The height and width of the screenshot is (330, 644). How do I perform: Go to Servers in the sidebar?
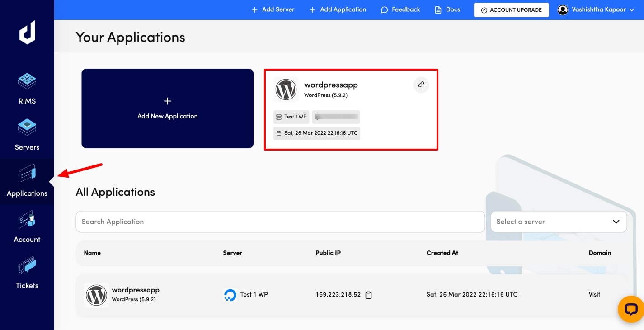click(x=27, y=135)
